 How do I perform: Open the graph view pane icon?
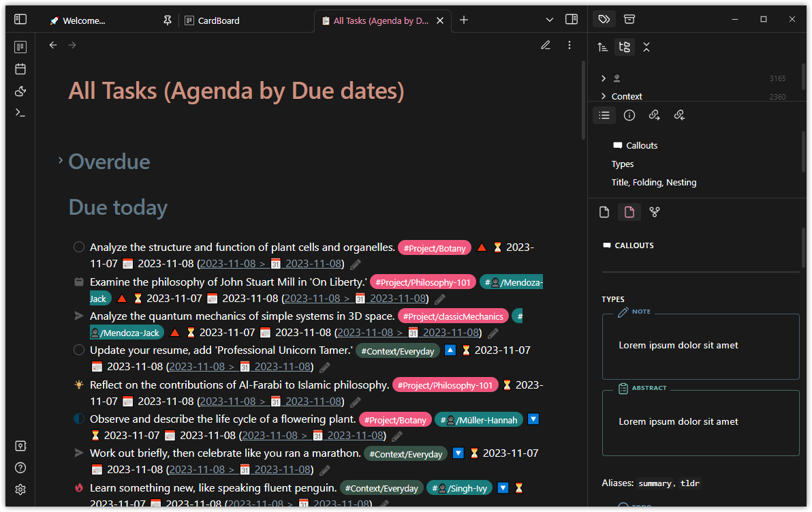(655, 212)
